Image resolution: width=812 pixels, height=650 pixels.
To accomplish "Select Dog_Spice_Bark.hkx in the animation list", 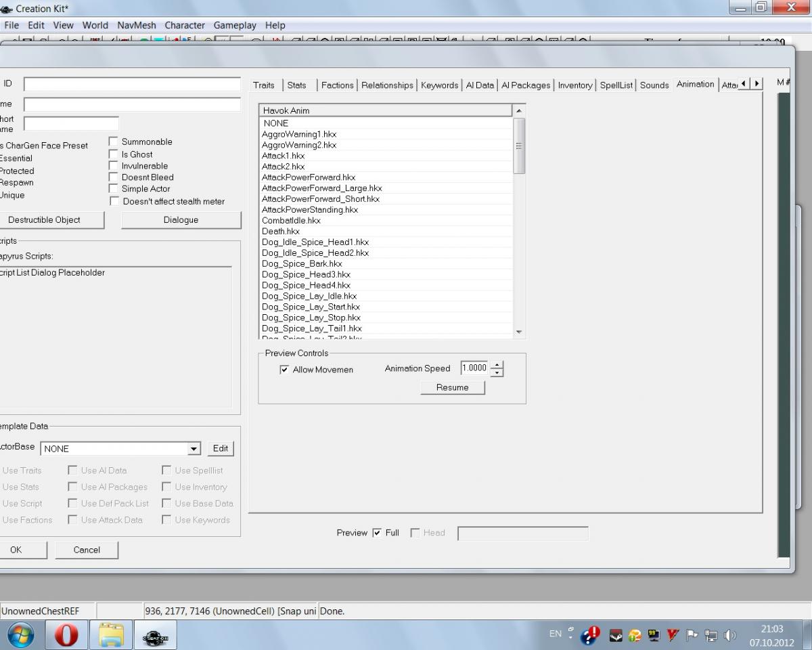I will [302, 263].
